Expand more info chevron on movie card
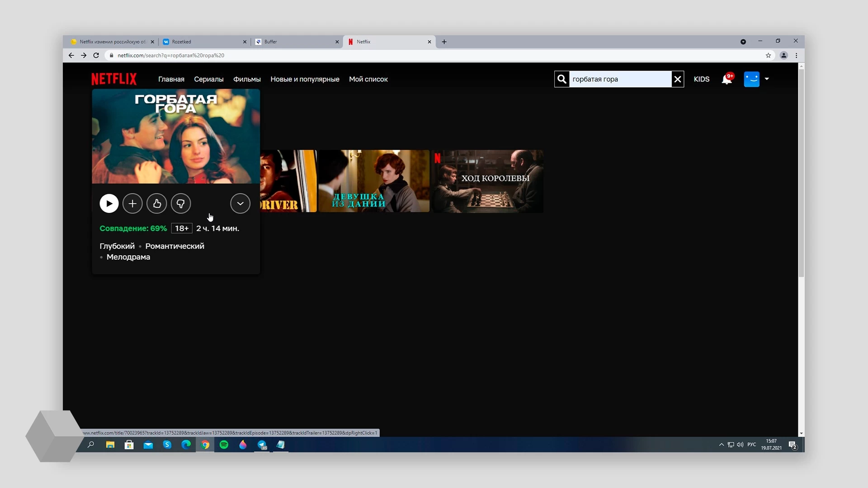Viewport: 868px width, 488px height. [x=240, y=204]
